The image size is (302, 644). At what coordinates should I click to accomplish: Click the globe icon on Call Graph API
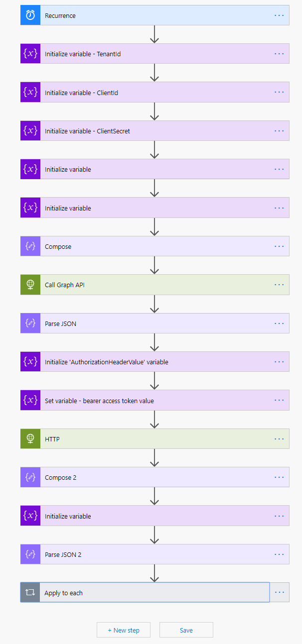tap(30, 284)
